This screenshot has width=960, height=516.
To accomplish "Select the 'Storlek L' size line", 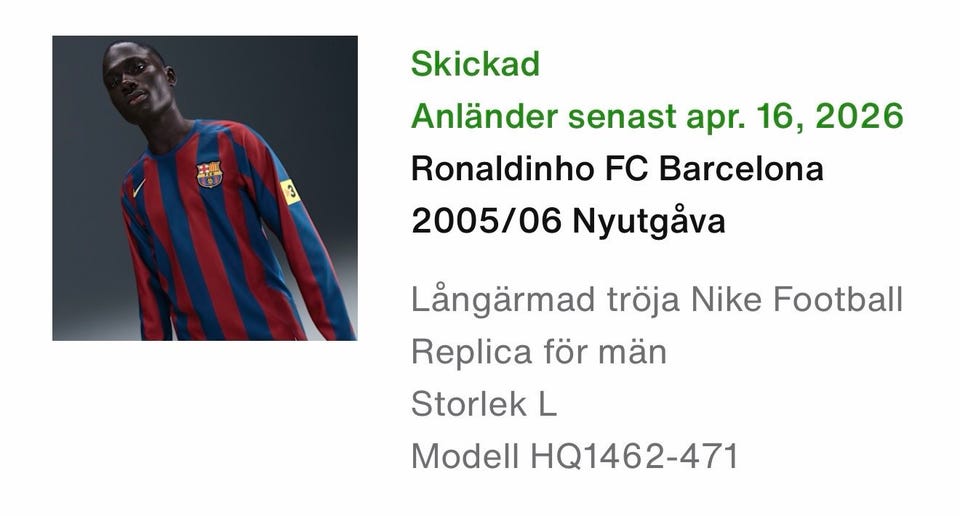I will pos(484,404).
